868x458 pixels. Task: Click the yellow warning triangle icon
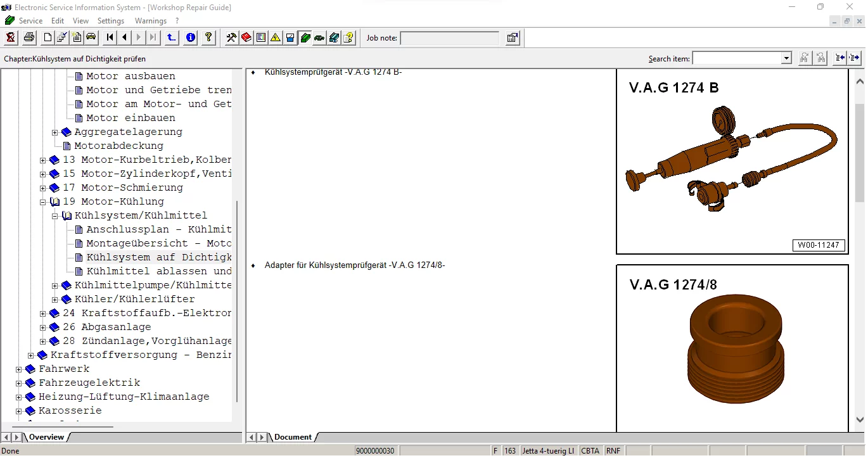(275, 37)
